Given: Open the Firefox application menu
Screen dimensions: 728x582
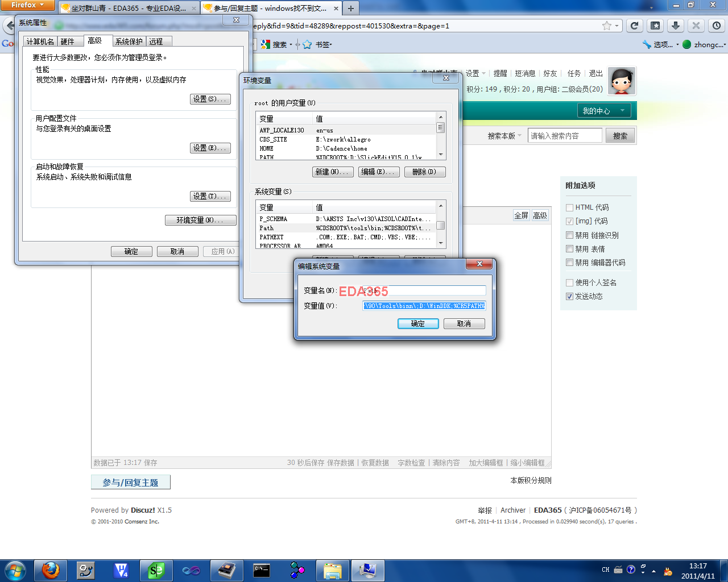Looking at the screenshot, I should 27,5.
